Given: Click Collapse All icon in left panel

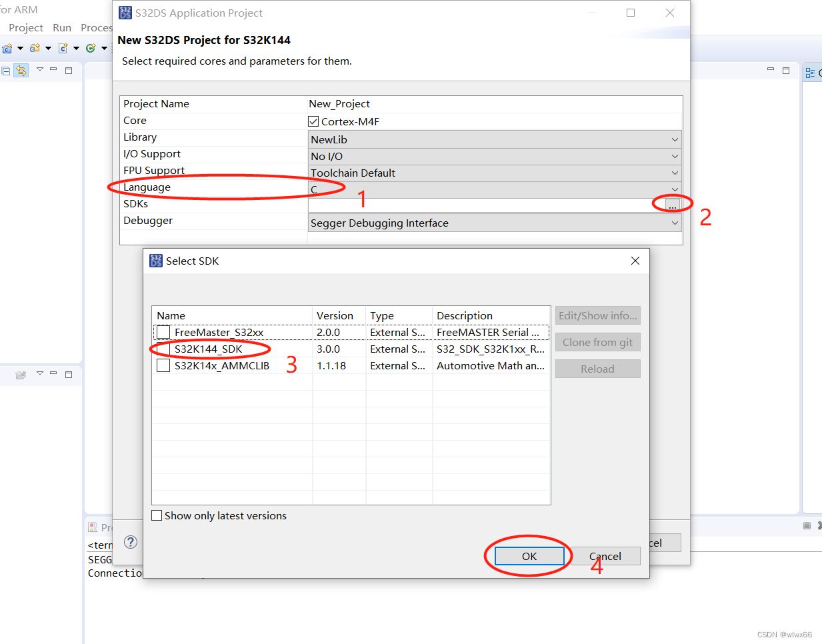Looking at the screenshot, I should [6, 70].
